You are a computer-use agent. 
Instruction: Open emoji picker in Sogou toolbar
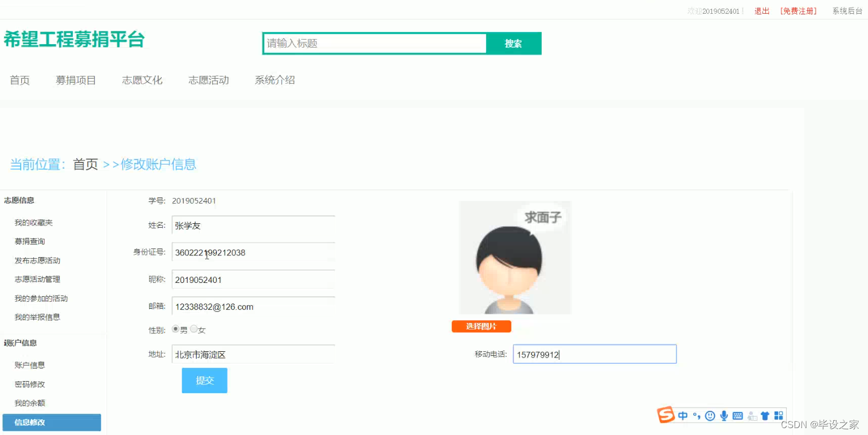[x=710, y=415]
